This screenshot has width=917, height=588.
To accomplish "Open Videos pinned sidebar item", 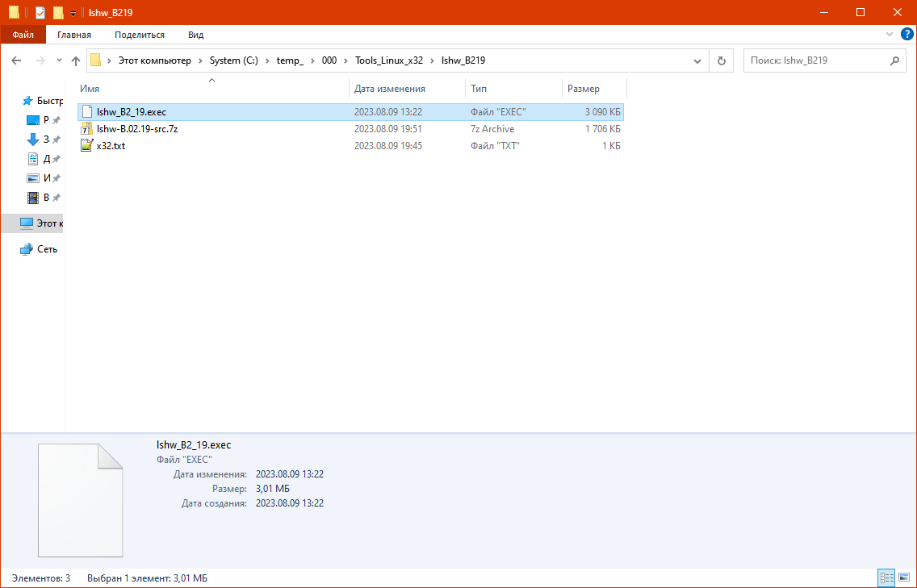I will 42,197.
